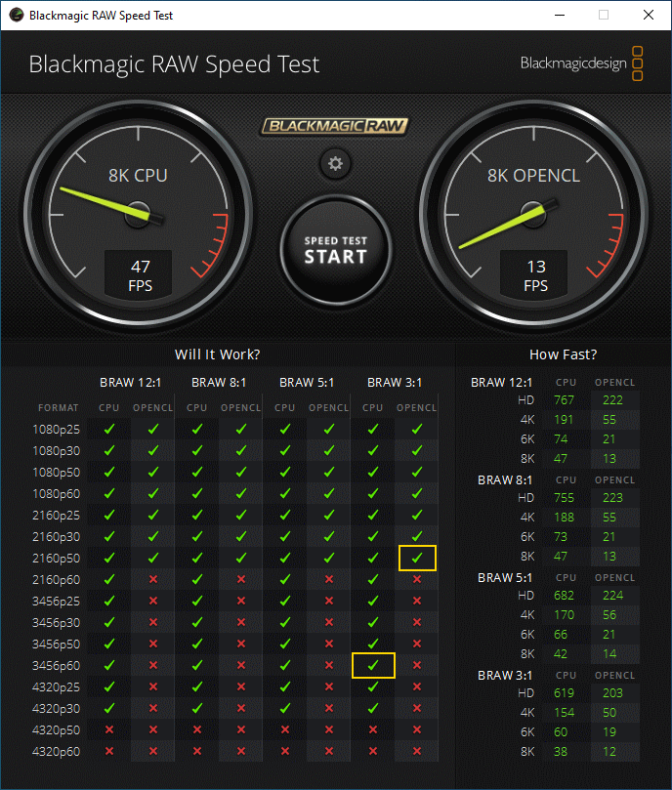
Task: Click BRAW 5:1 CPU checkmark for 3456p30
Action: [285, 622]
